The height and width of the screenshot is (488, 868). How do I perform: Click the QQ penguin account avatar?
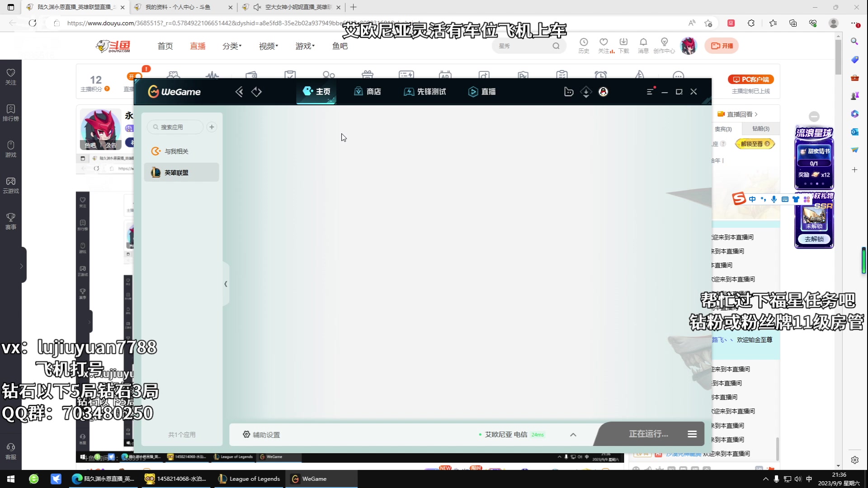(603, 92)
